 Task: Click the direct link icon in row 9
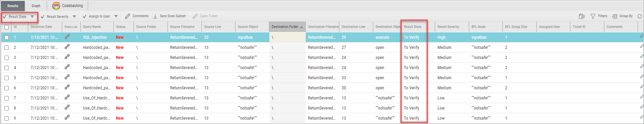[67, 117]
